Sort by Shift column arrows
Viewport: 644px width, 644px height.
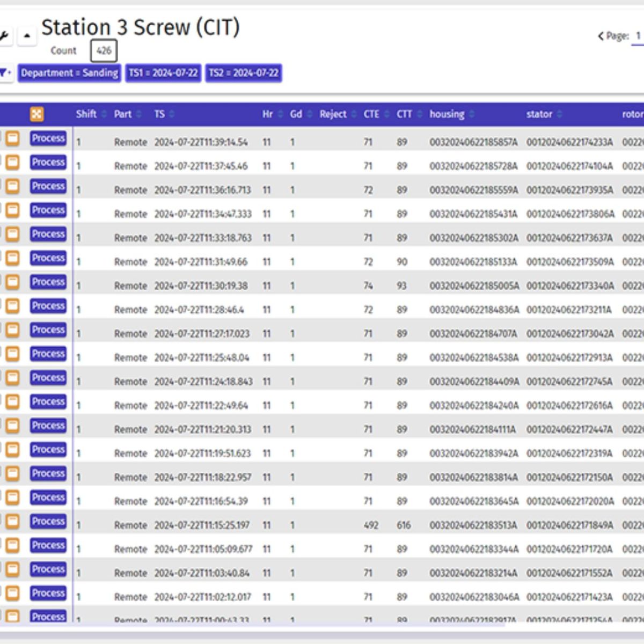[104, 114]
